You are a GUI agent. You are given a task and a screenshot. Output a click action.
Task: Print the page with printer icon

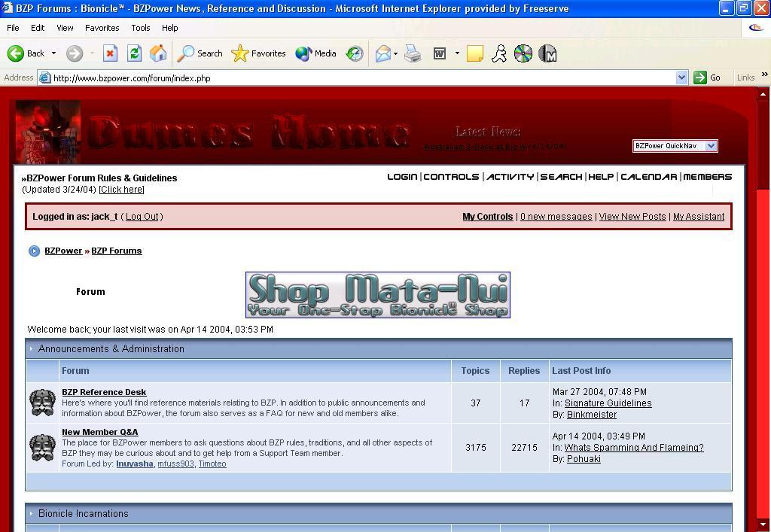pyautogui.click(x=413, y=53)
